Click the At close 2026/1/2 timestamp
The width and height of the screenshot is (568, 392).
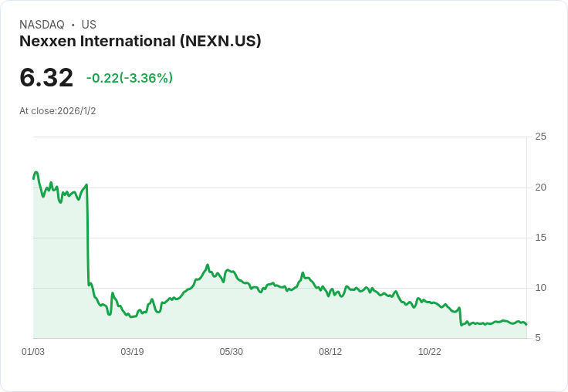click(x=58, y=111)
